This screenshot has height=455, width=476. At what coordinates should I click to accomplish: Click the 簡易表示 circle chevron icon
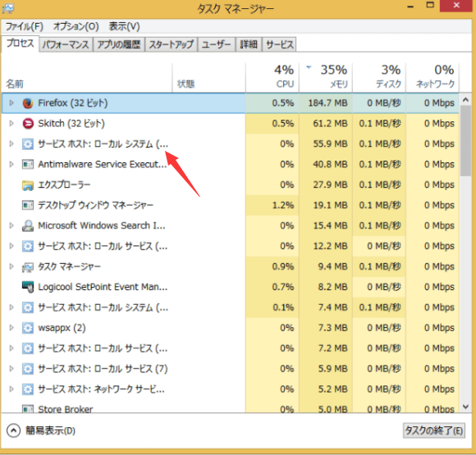coord(13,430)
